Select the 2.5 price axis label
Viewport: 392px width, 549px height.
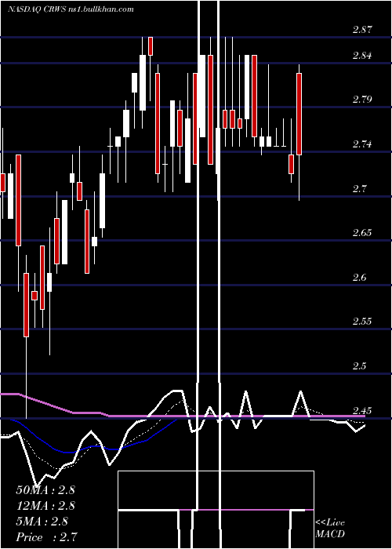(360, 366)
